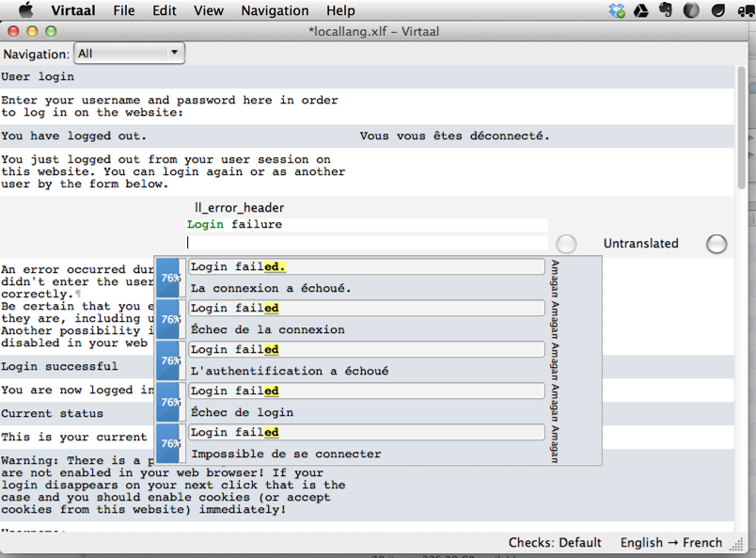Click the Untranslated state label
This screenshot has height=558, width=756.
coord(640,244)
